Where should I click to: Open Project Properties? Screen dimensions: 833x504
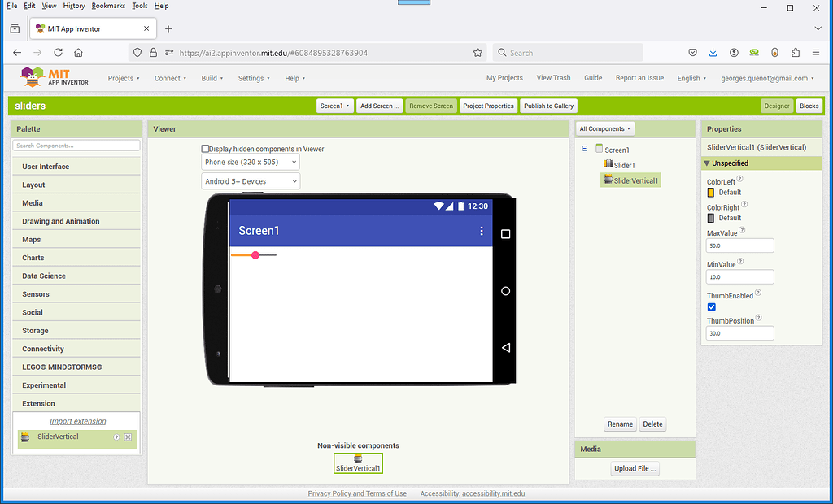pyautogui.click(x=488, y=106)
